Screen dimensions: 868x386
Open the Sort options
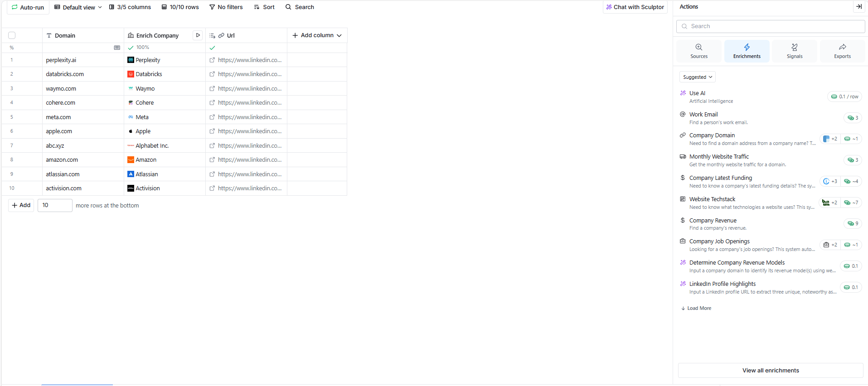tap(264, 7)
